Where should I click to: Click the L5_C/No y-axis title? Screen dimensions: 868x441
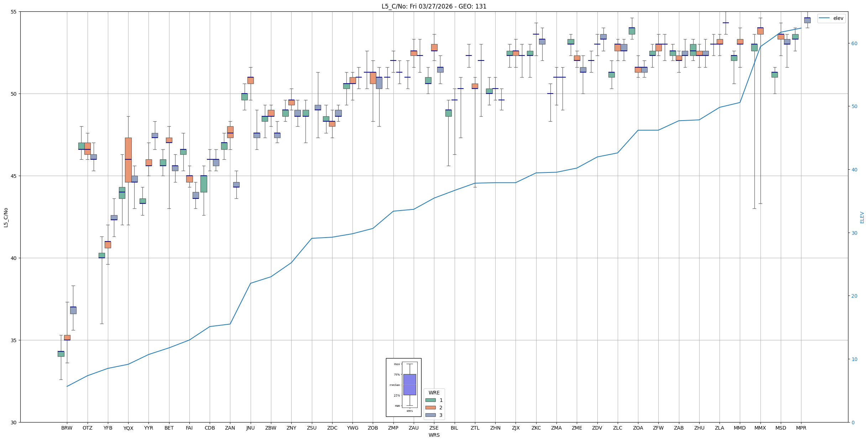(x=6, y=217)
